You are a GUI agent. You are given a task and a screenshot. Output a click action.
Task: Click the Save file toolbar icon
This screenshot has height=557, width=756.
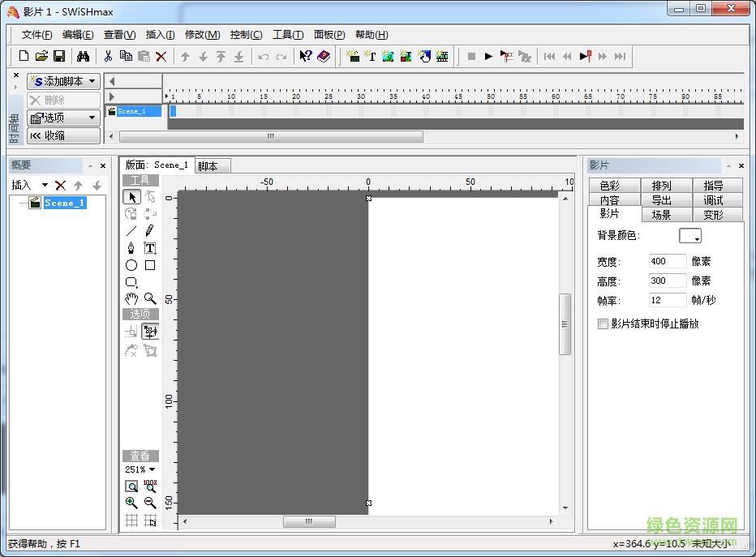(x=59, y=56)
